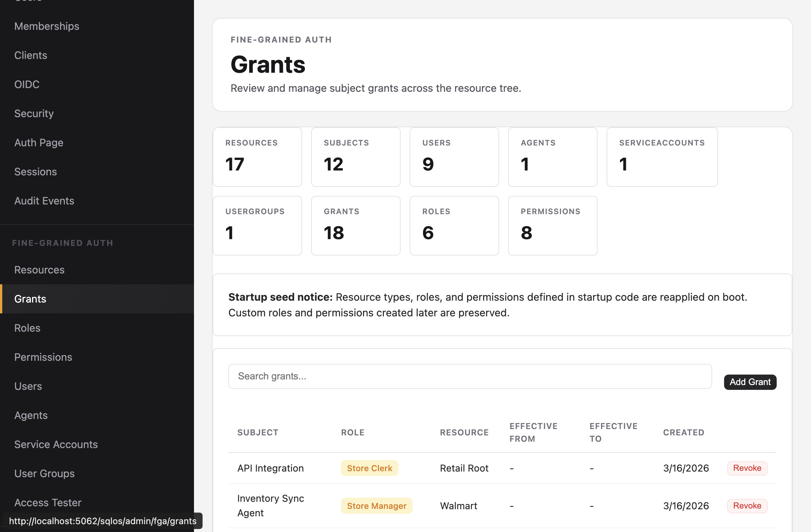Screen dimensions: 811x532
Task: Go to Clients in sidebar
Action: (31, 55)
